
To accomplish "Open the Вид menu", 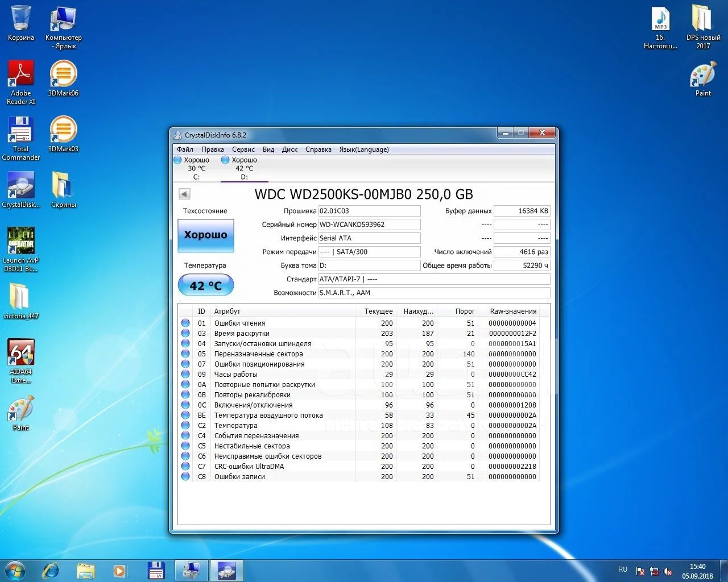I will (x=268, y=149).
